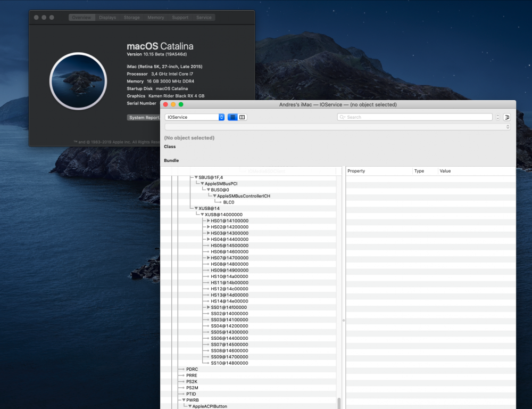
Task: Expand the HS01@14100000 node
Action: (209, 220)
